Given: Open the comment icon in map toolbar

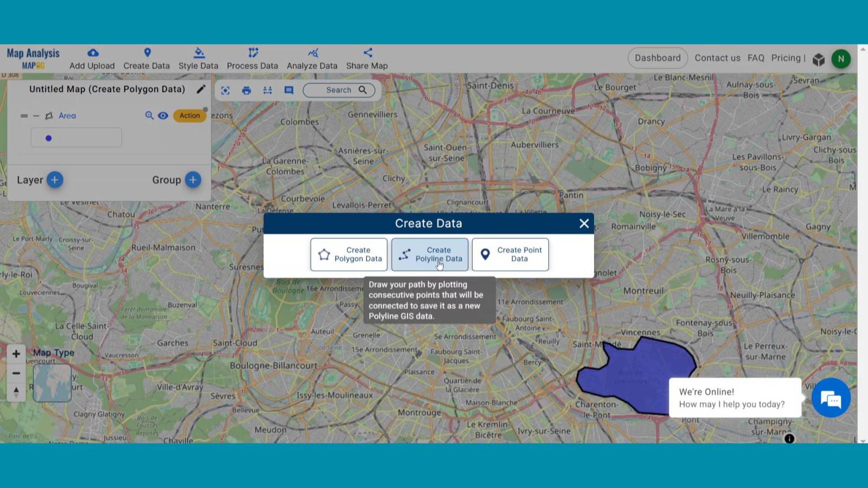Looking at the screenshot, I should click(289, 91).
